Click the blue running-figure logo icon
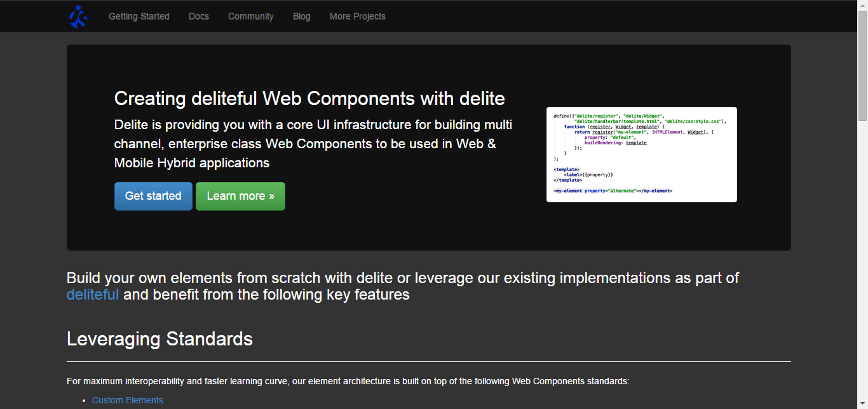The height and width of the screenshot is (409, 868). coord(78,16)
